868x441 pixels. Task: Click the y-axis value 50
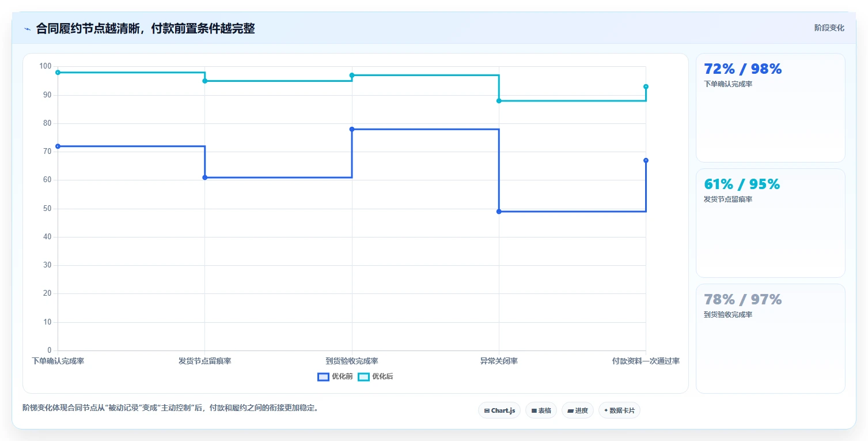(x=47, y=209)
